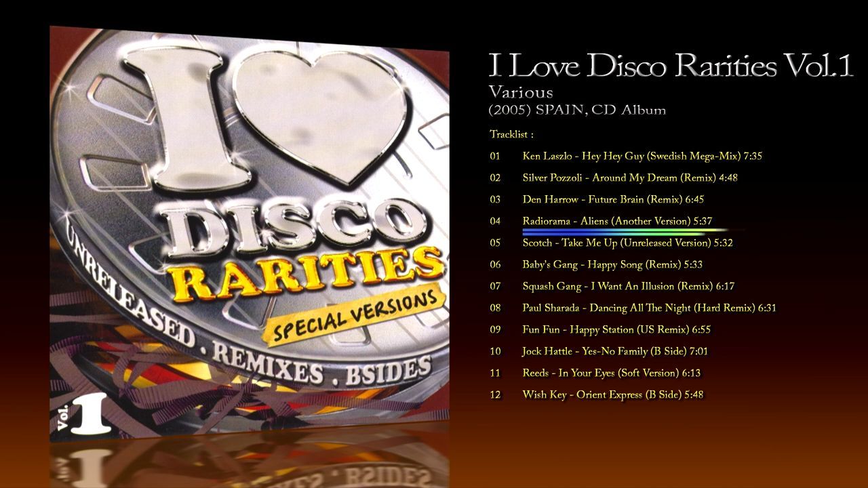Click track number 01
The height and width of the screenshot is (488, 868).
pyautogui.click(x=494, y=156)
